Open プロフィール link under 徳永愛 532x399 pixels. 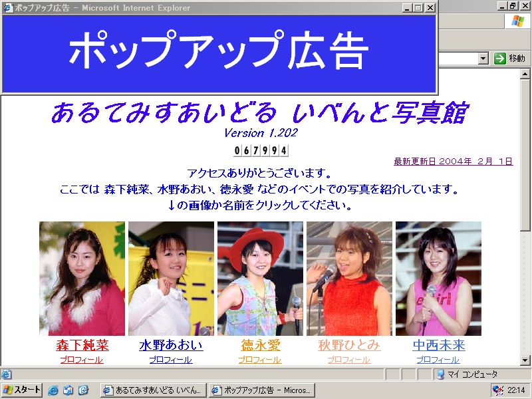point(260,360)
